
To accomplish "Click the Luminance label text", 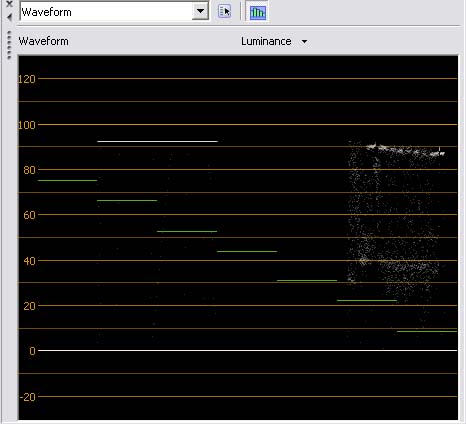I will 266,41.
